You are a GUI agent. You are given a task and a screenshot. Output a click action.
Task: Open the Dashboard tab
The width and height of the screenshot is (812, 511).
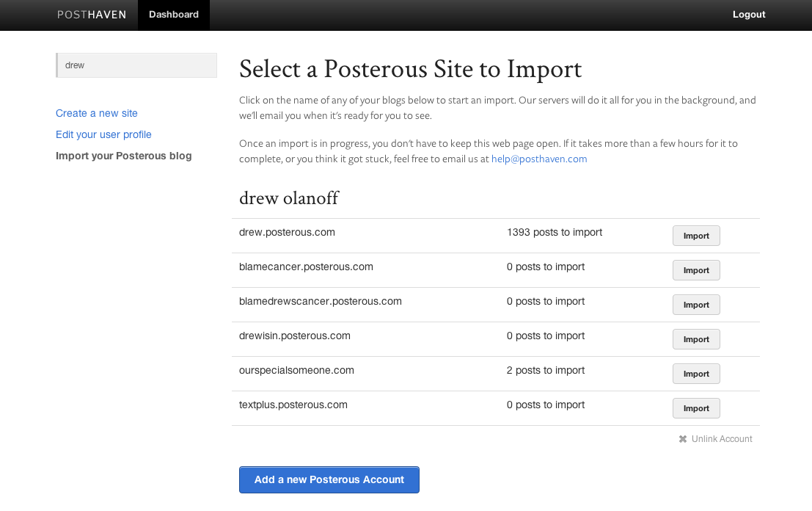pos(174,15)
